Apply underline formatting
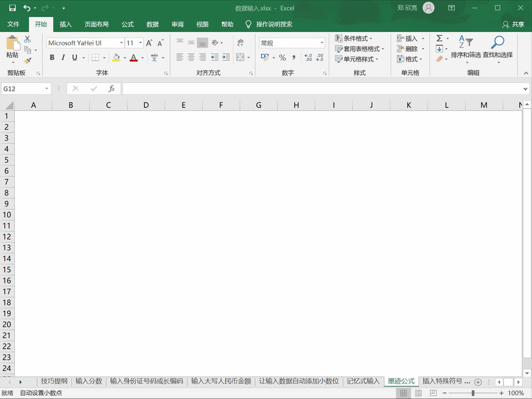 (74, 57)
